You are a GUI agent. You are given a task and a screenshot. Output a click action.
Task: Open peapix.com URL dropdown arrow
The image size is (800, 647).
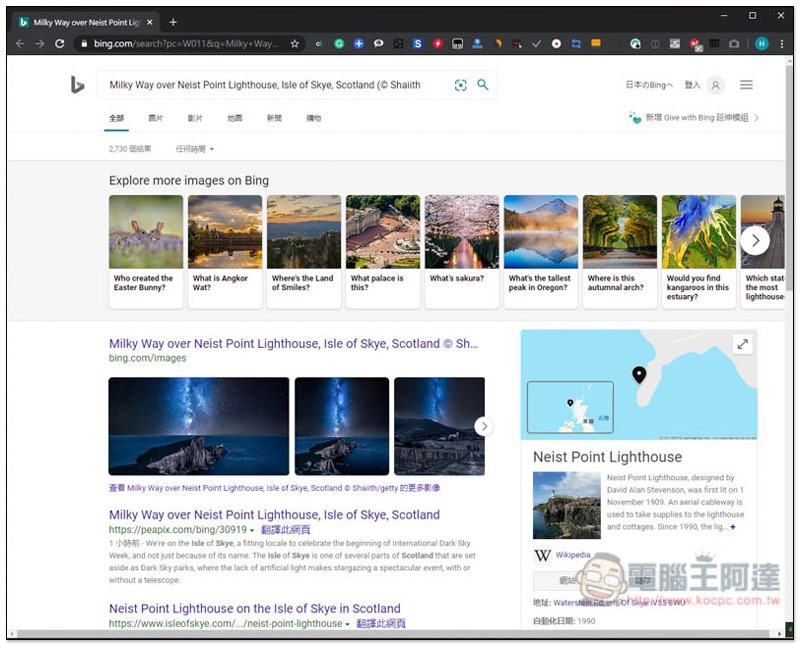coord(252,530)
